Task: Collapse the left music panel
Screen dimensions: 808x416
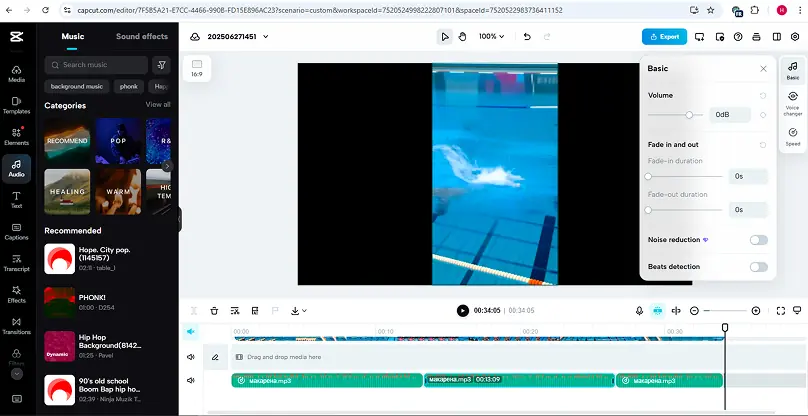Action: (179, 219)
